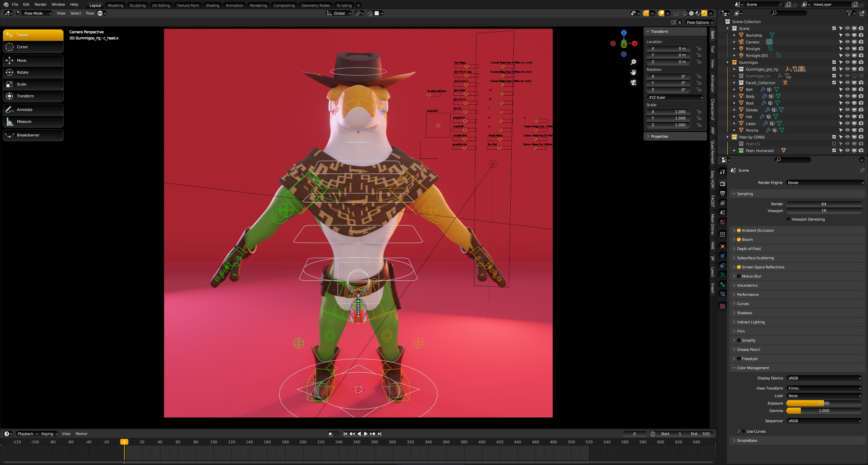The height and width of the screenshot is (465, 868).
Task: Play the animation forward
Action: 366,434
